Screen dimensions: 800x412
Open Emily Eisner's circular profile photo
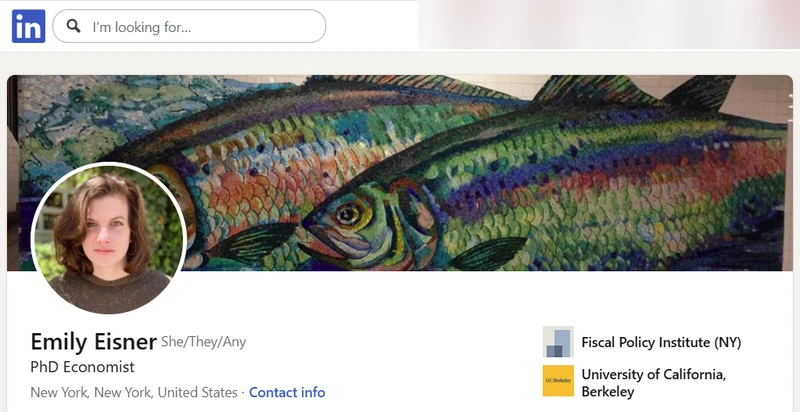tap(108, 239)
